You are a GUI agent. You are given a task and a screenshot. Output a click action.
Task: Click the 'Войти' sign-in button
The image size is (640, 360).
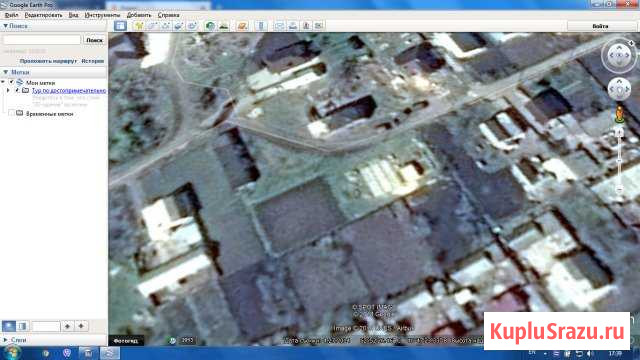(600, 26)
